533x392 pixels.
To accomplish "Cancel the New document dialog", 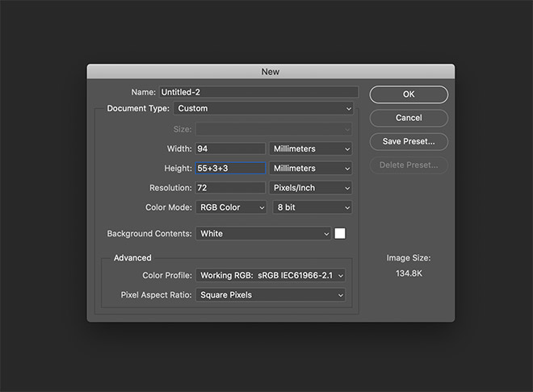I will [x=409, y=118].
